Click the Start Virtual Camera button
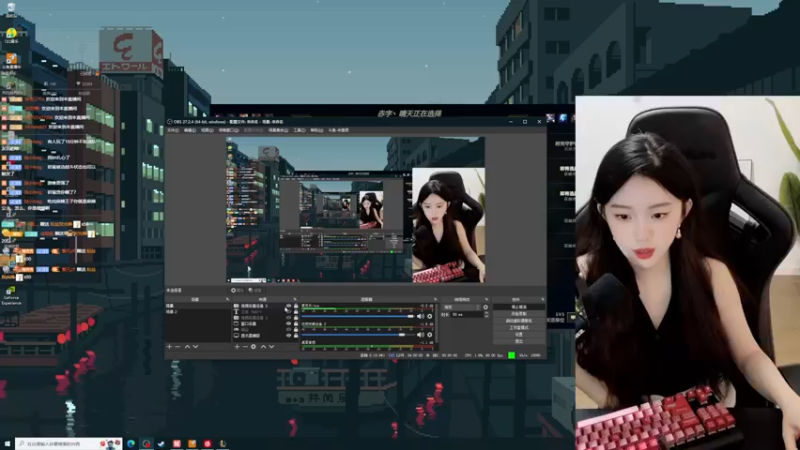800x450 pixels. 519,320
